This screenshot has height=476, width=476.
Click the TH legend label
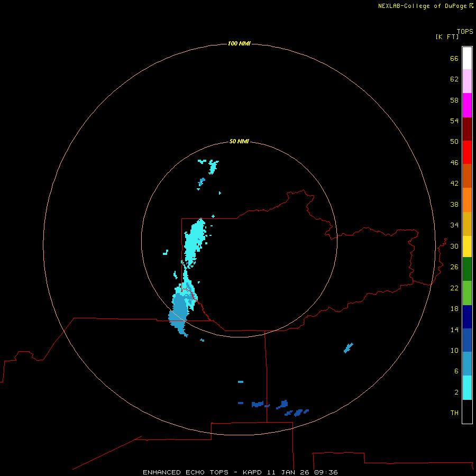[x=454, y=413]
